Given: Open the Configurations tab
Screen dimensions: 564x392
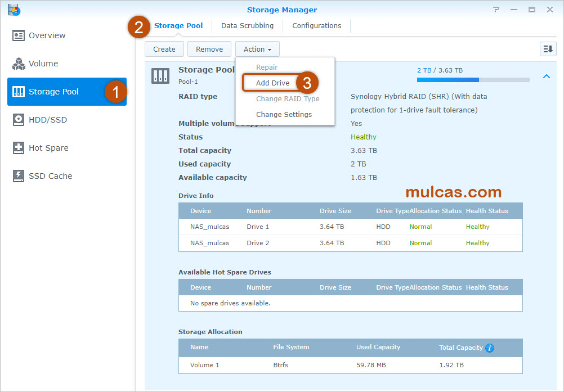Looking at the screenshot, I should click(x=316, y=26).
